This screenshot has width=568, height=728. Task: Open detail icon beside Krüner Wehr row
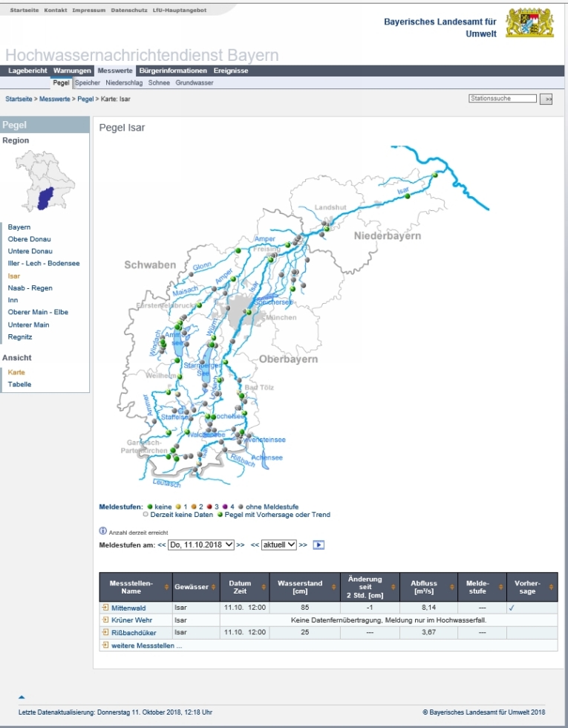click(x=105, y=620)
